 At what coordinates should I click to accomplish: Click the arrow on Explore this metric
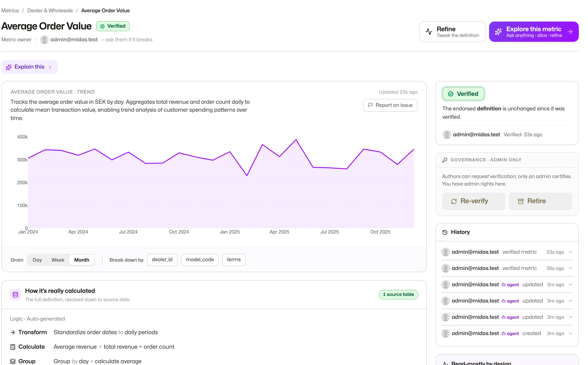point(570,32)
